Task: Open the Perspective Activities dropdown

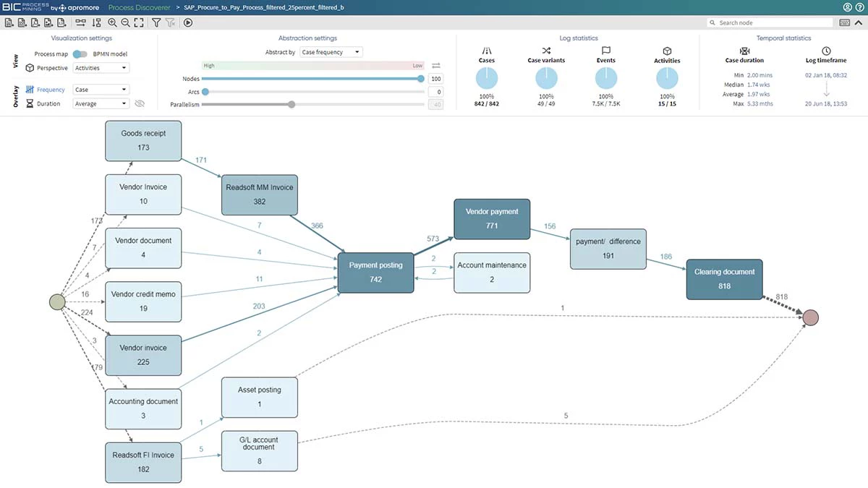Action: click(101, 67)
